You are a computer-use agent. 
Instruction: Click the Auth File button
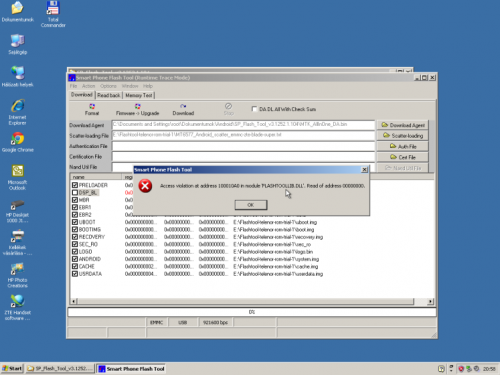(x=403, y=146)
